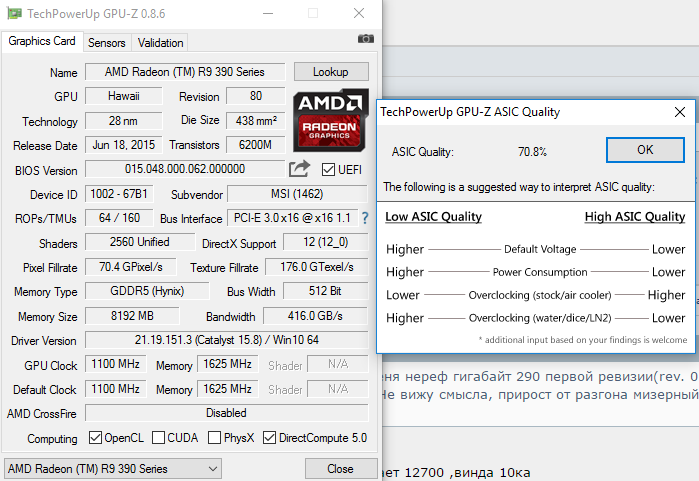This screenshot has height=481, width=699.
Task: Click the Revision field showing 80
Action: click(x=255, y=96)
